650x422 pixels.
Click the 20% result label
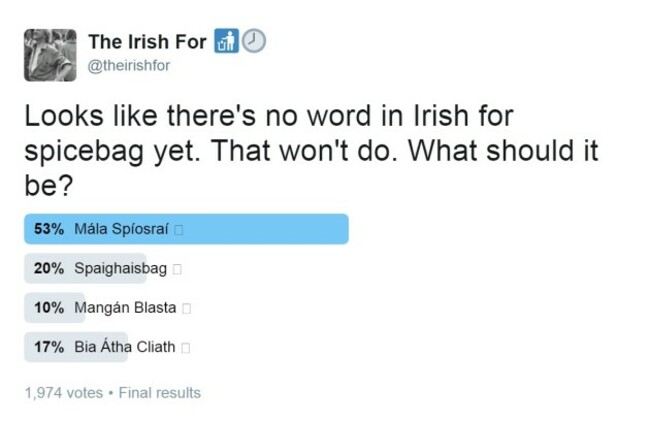[x=49, y=268]
